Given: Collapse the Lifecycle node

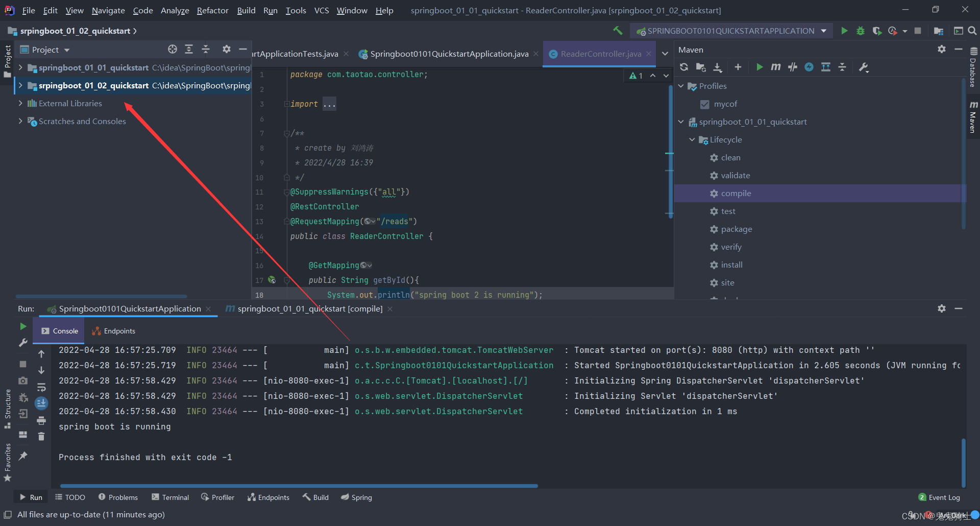Looking at the screenshot, I should 692,139.
